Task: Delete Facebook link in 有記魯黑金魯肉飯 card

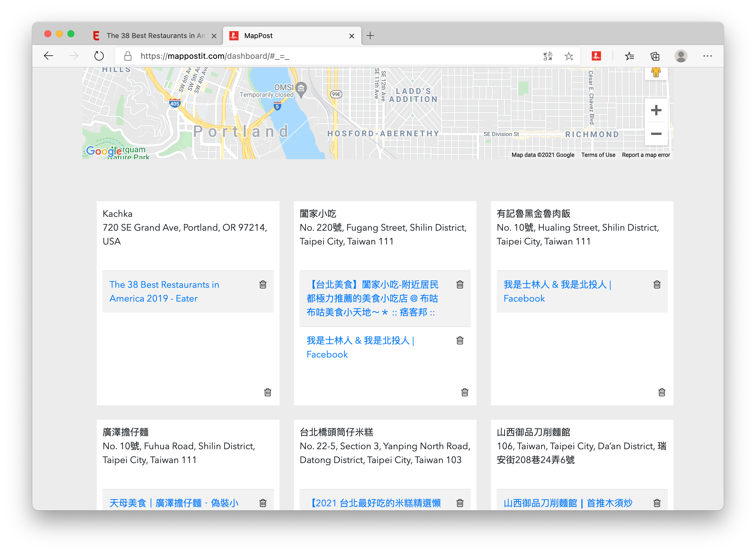Action: [x=657, y=285]
